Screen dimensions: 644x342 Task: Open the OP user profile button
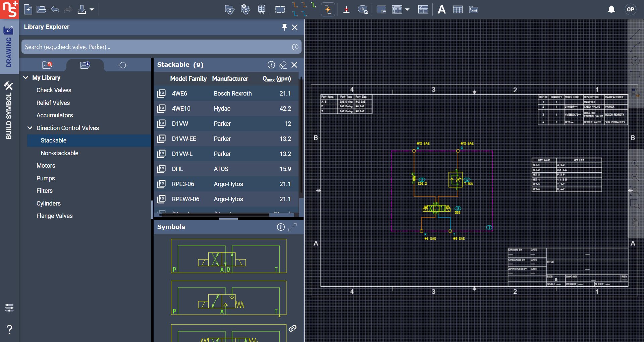(630, 9)
